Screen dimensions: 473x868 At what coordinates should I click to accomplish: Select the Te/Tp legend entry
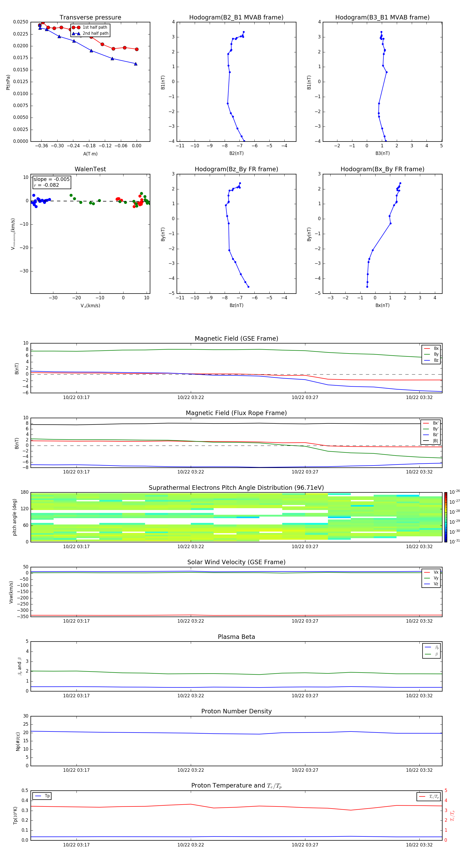click(x=429, y=796)
